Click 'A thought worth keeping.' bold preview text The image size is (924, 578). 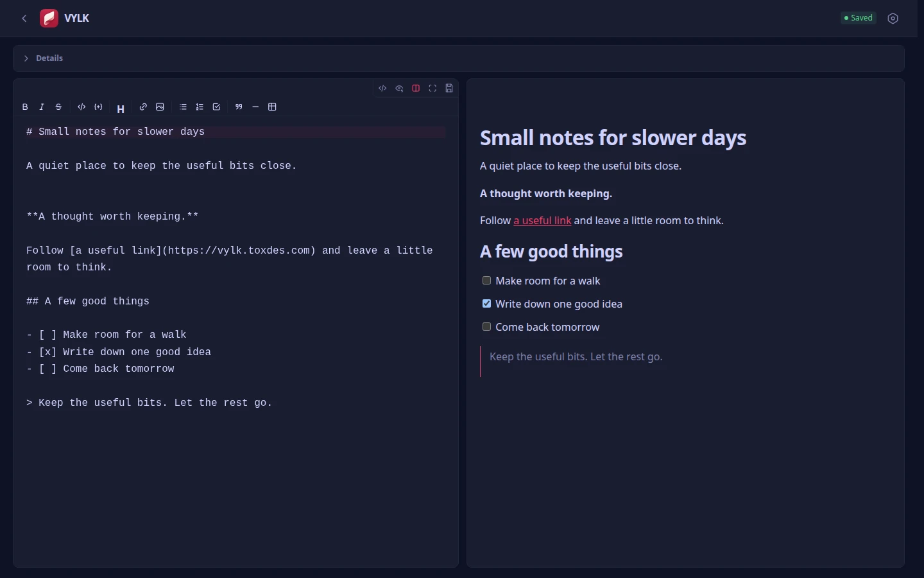click(x=546, y=194)
